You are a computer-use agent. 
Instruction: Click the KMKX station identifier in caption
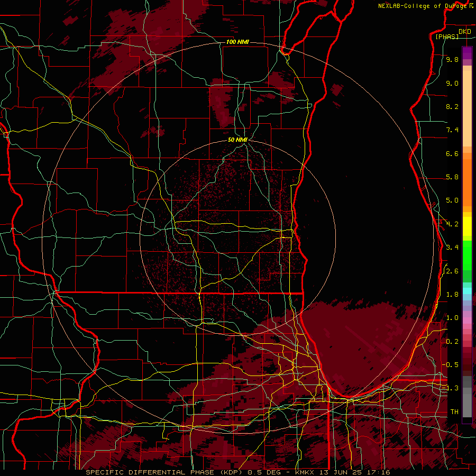(x=305, y=472)
